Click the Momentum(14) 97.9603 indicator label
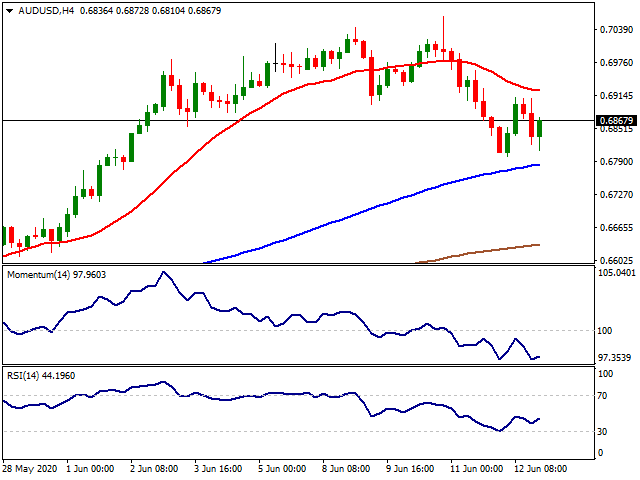Viewport: 640px width, 480px height. coord(56,275)
